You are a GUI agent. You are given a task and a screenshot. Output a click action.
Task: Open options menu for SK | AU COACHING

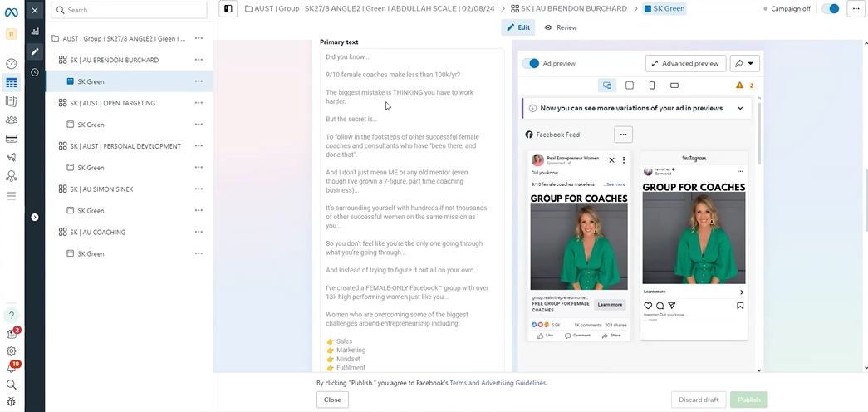coord(199,233)
